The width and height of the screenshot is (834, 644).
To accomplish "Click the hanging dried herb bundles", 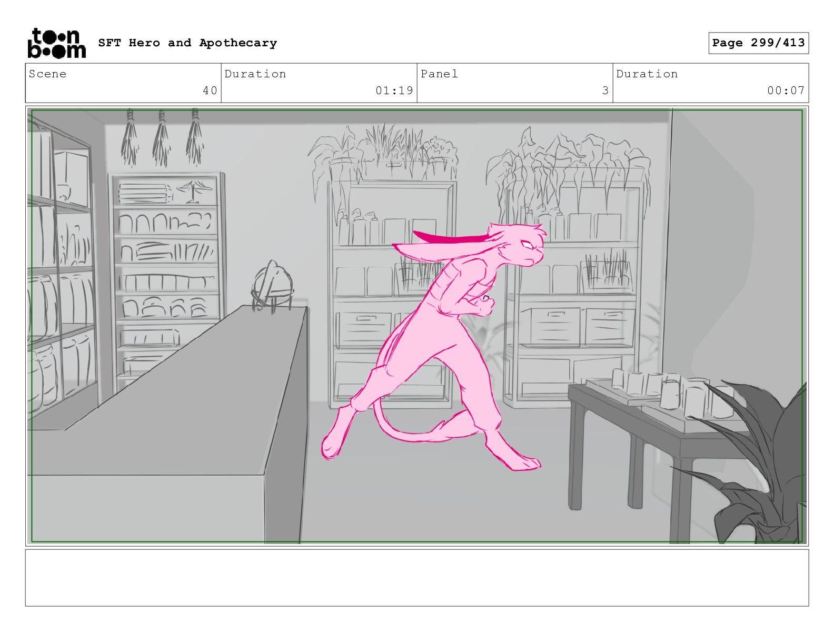I will point(162,138).
